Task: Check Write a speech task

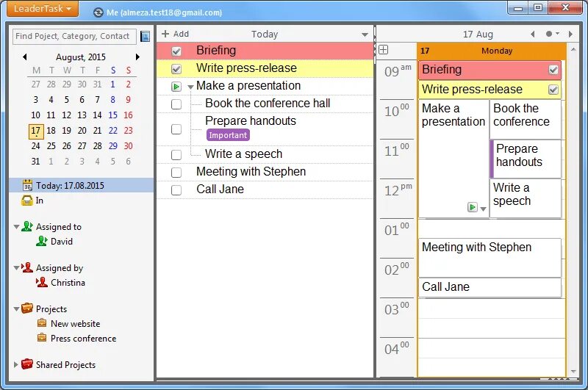Action: (176, 155)
